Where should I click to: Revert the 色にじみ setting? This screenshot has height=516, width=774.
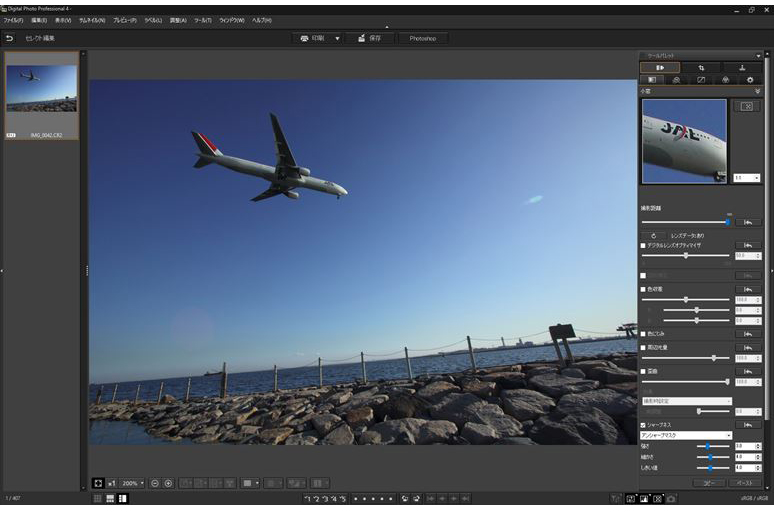[x=748, y=334]
